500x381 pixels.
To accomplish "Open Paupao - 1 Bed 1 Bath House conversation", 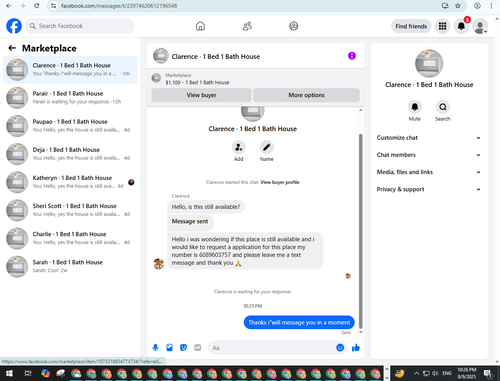I will pyautogui.click(x=70, y=126).
